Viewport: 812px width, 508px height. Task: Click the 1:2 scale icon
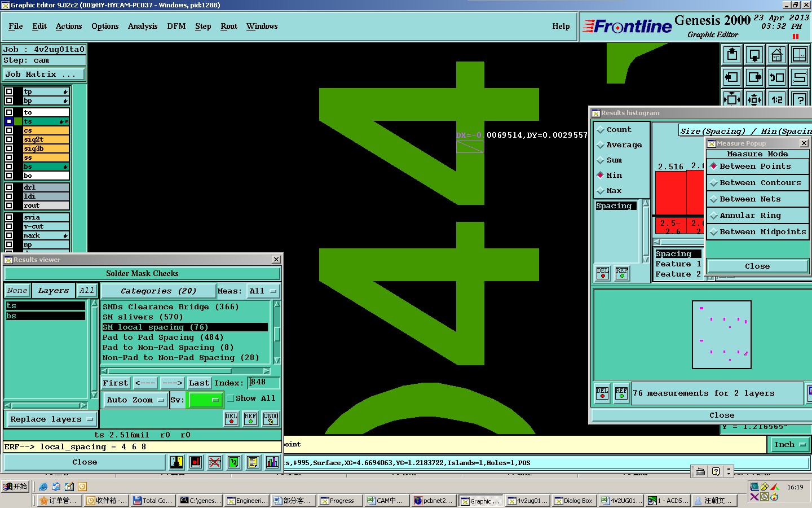pos(777,99)
